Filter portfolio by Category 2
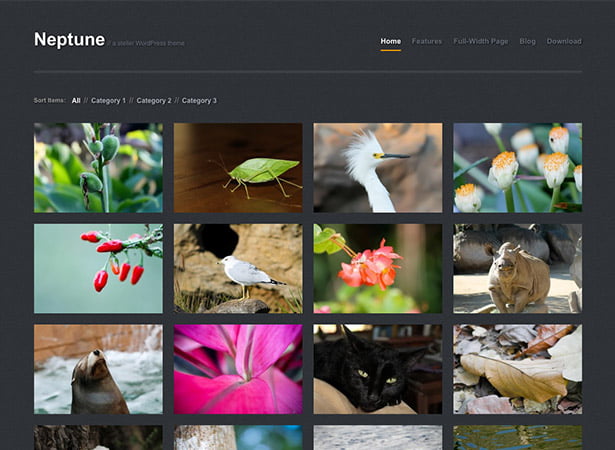615x450 pixels. pos(154,100)
